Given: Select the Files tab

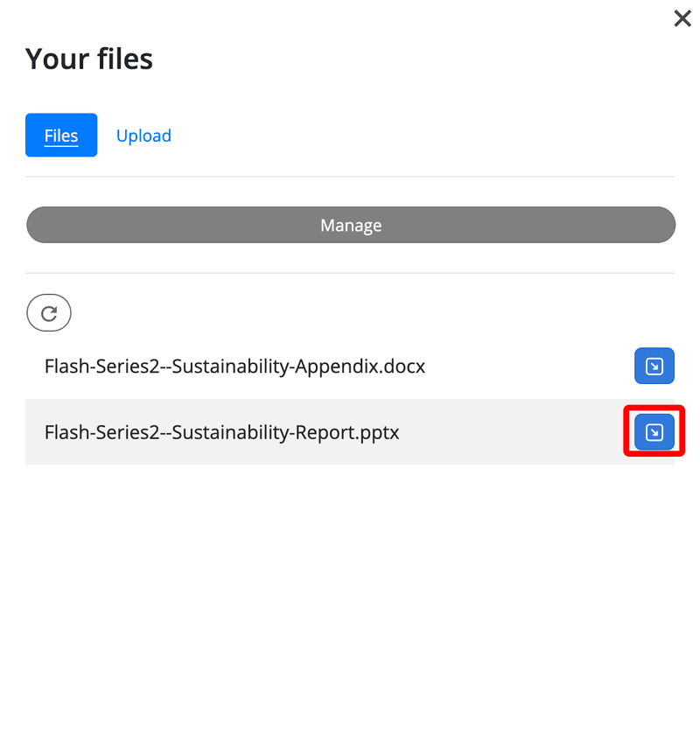Looking at the screenshot, I should tap(61, 136).
